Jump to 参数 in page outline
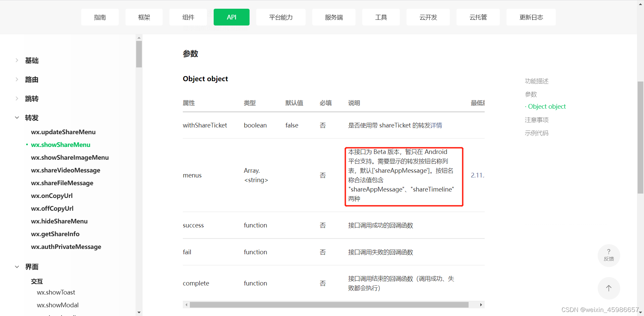The image size is (644, 316). tap(531, 94)
